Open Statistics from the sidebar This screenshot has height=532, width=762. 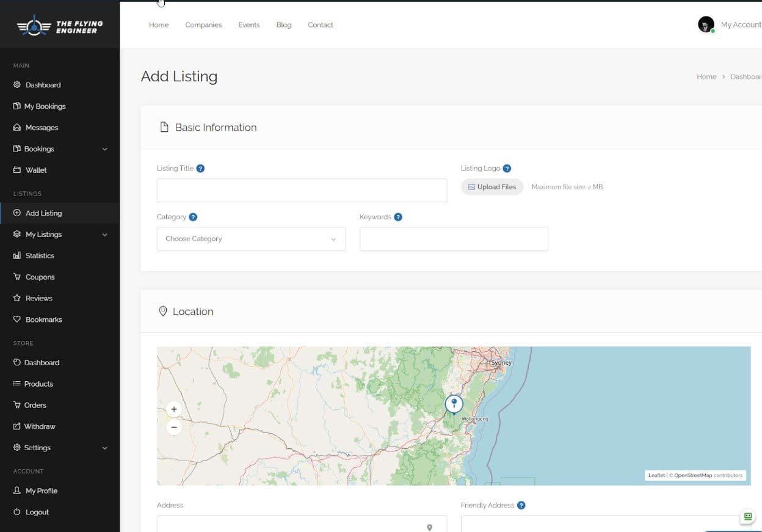point(40,256)
